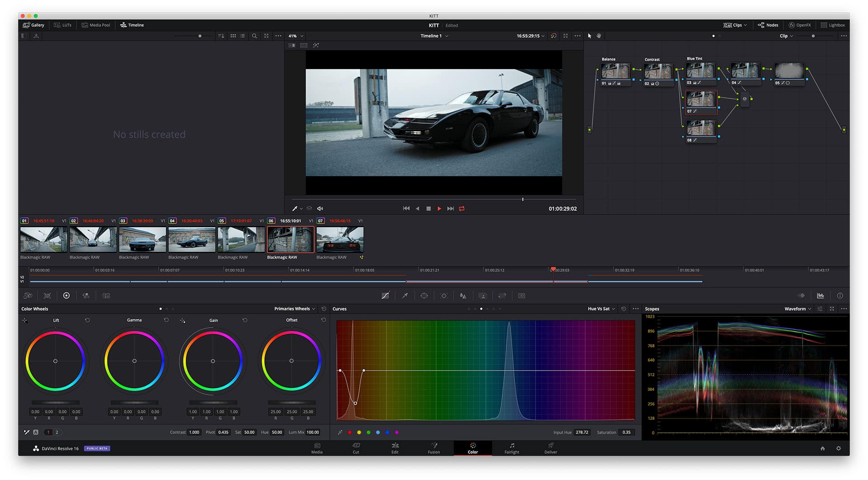Select the yellow hue swatch below curves
Viewport: 868px width, 480px height.
359,432
